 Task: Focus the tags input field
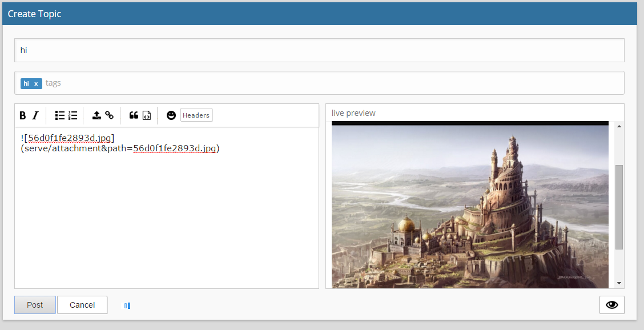[333, 83]
